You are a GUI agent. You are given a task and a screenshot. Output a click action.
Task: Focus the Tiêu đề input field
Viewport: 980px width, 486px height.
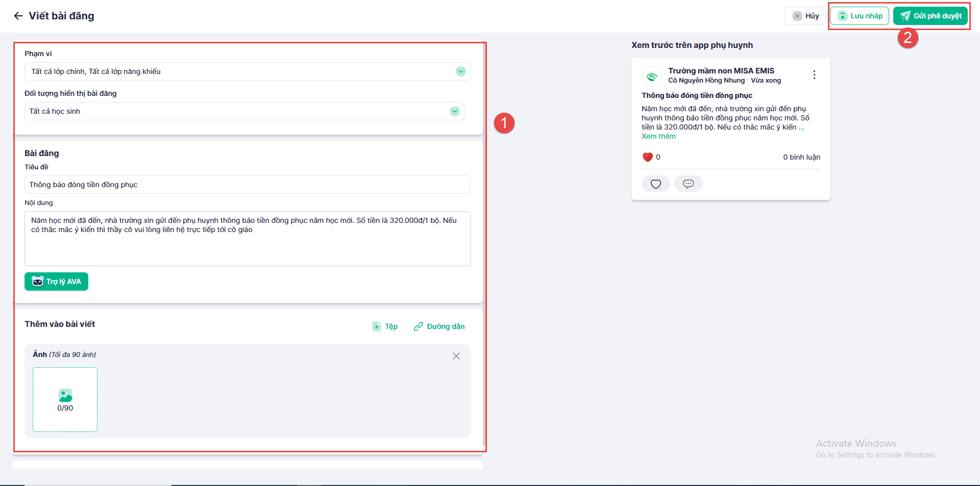point(247,185)
